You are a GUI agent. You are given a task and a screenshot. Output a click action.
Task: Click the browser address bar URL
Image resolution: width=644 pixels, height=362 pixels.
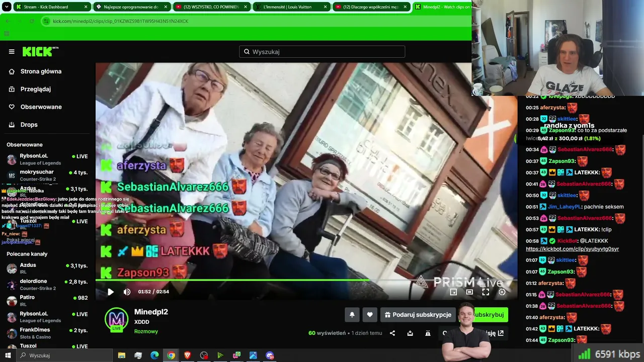(121, 21)
